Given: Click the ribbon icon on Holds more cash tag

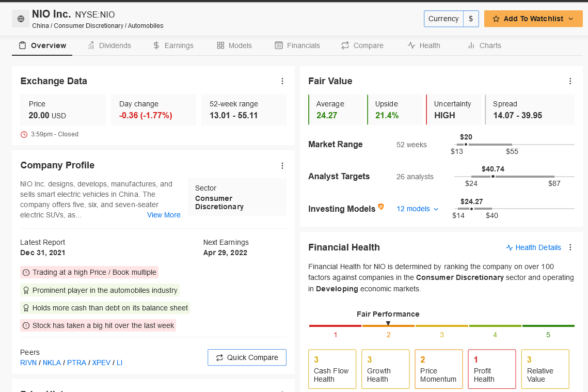Looking at the screenshot, I should [26, 308].
